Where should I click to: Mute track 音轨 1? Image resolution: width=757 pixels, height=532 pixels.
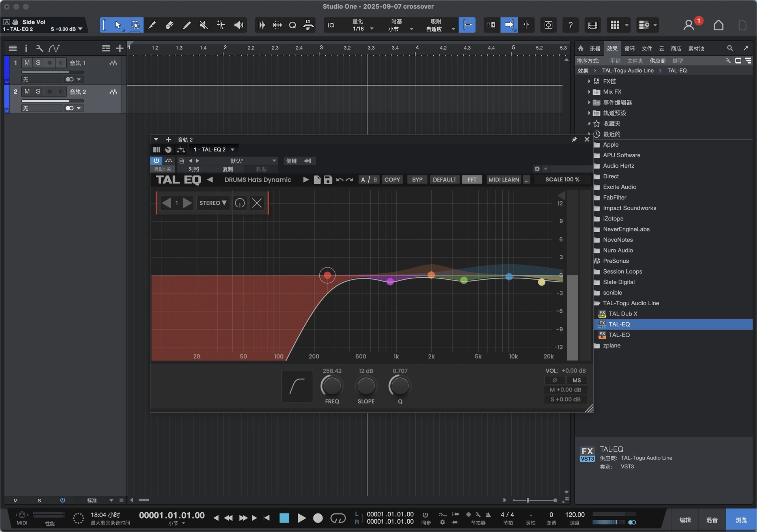click(x=27, y=63)
